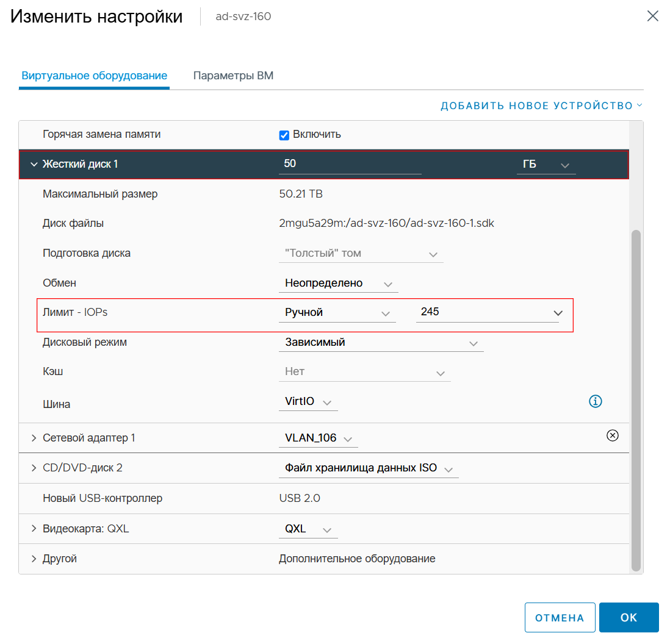Viewport: 670px width, 644px height.
Task: Open the IOPs value field showing 245
Action: pyautogui.click(x=490, y=313)
